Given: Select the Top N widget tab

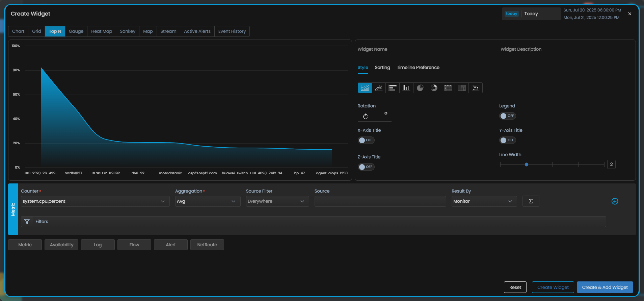Looking at the screenshot, I should [55, 31].
